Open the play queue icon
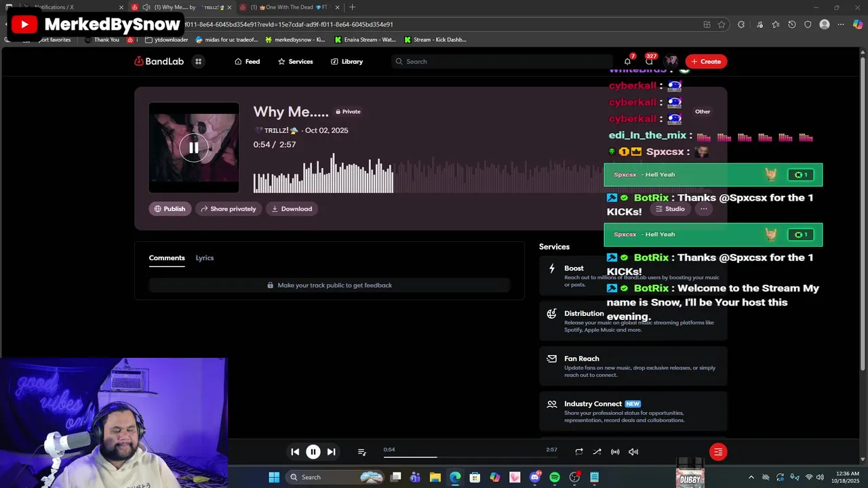The height and width of the screenshot is (488, 868). [361, 452]
